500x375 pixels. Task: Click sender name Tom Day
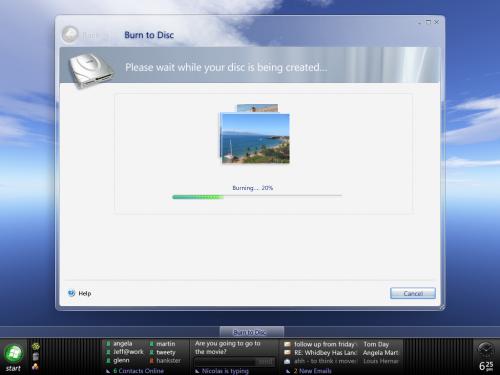pyautogui.click(x=376, y=344)
